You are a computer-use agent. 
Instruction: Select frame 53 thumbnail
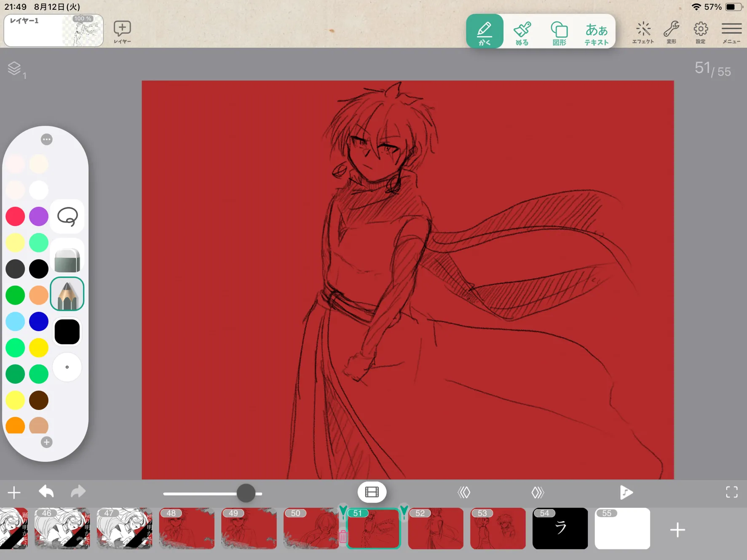[498, 528]
